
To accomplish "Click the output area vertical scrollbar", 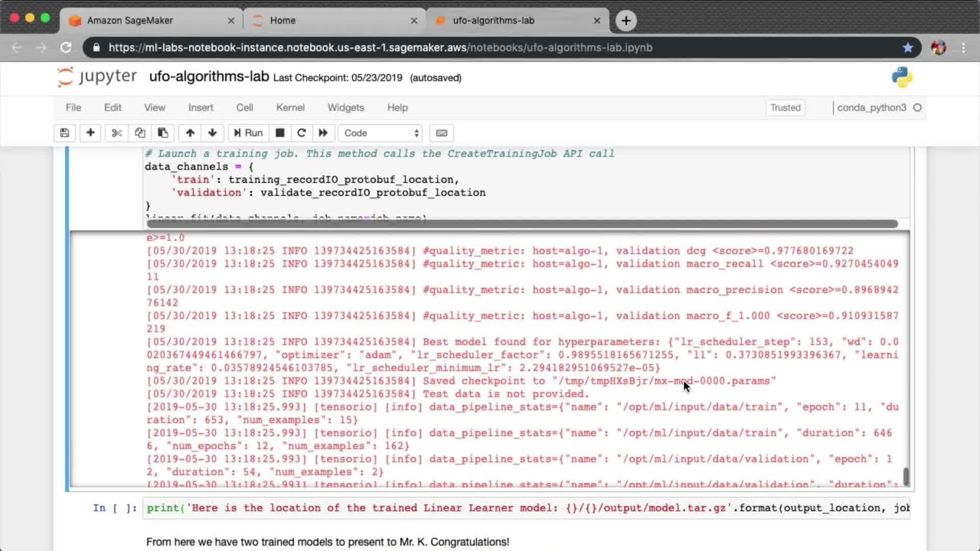I will (906, 476).
